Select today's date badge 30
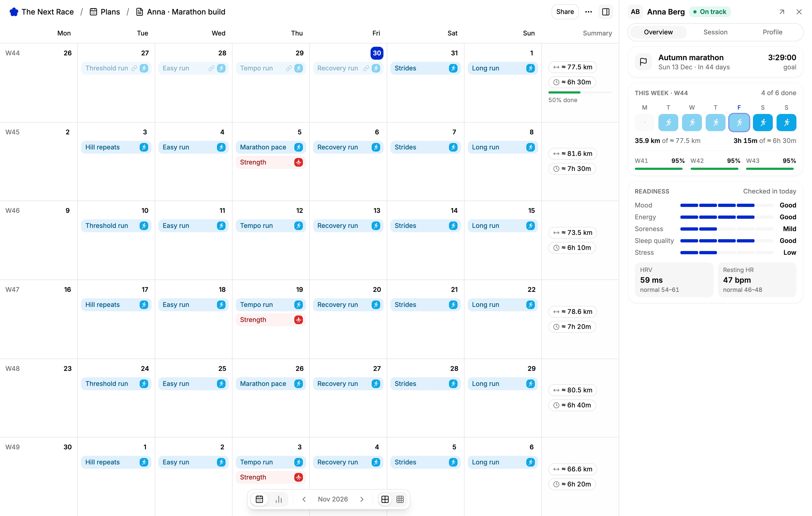 (377, 53)
